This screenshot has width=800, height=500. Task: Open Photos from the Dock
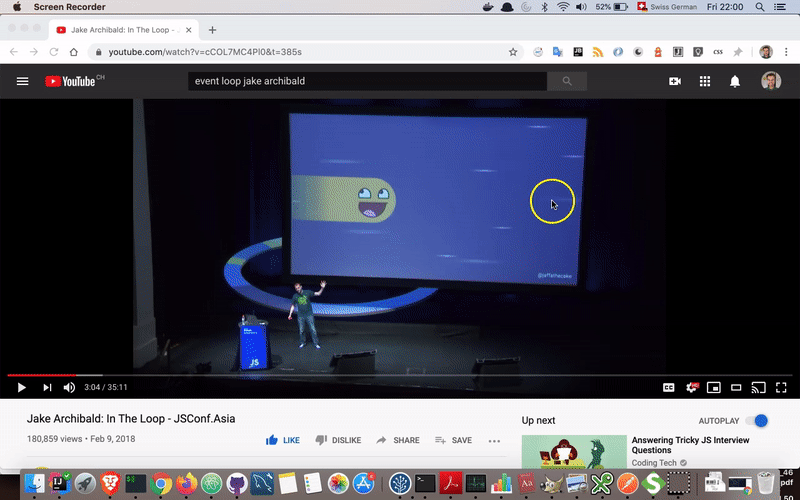(338, 483)
